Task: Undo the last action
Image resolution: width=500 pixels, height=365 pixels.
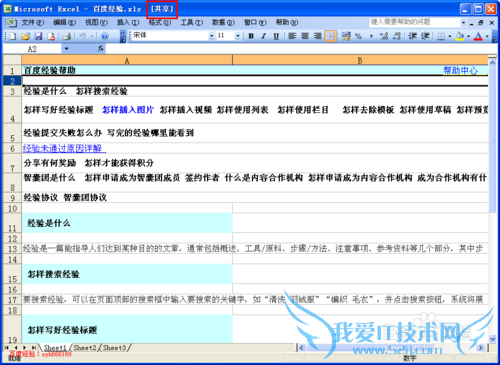Action: (x=82, y=36)
